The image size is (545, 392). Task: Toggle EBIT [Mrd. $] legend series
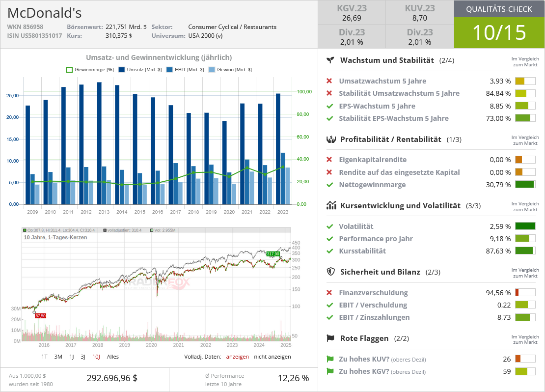185,70
